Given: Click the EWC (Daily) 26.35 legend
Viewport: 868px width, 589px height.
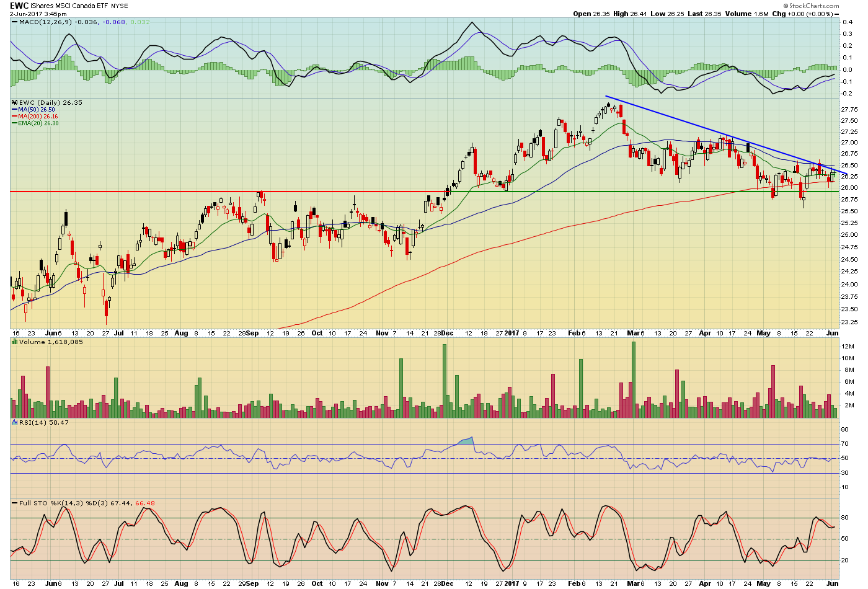Looking at the screenshot, I should [47, 102].
